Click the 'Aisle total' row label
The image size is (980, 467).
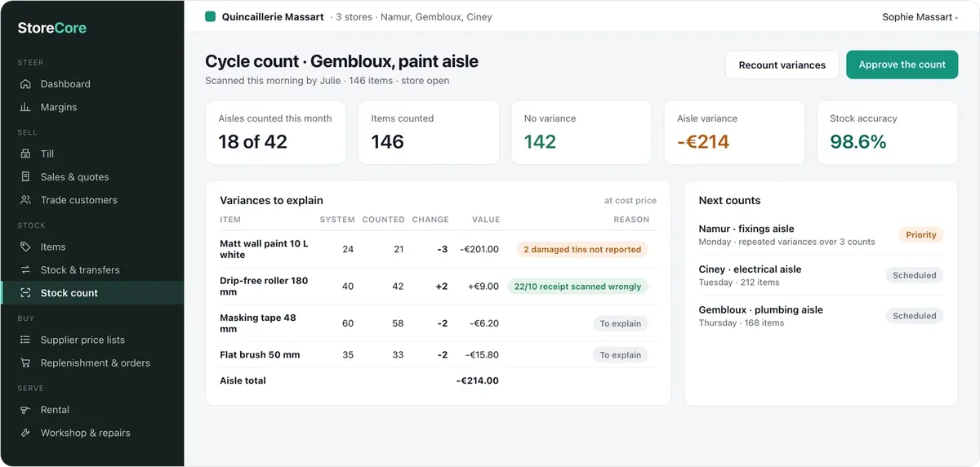(x=243, y=380)
